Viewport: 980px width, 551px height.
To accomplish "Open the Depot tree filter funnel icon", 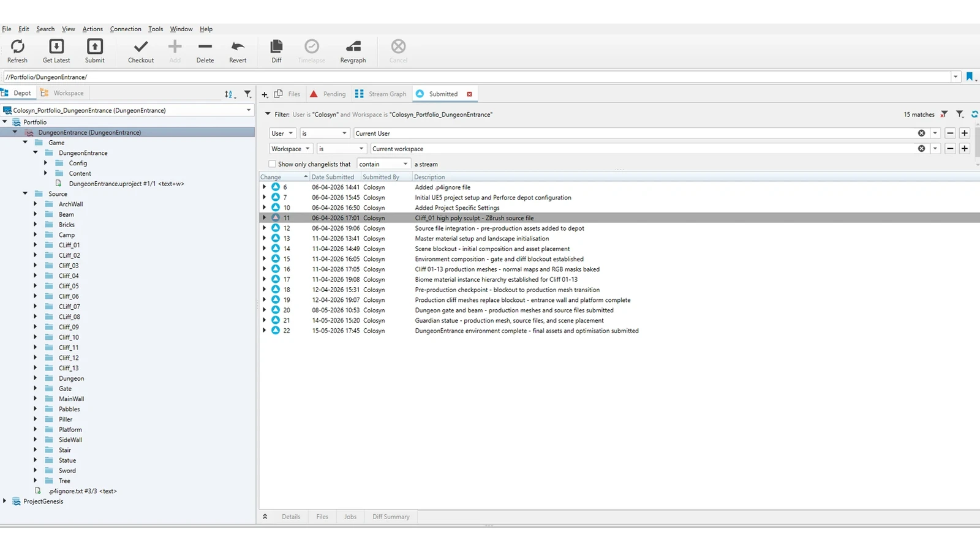I will click(247, 94).
